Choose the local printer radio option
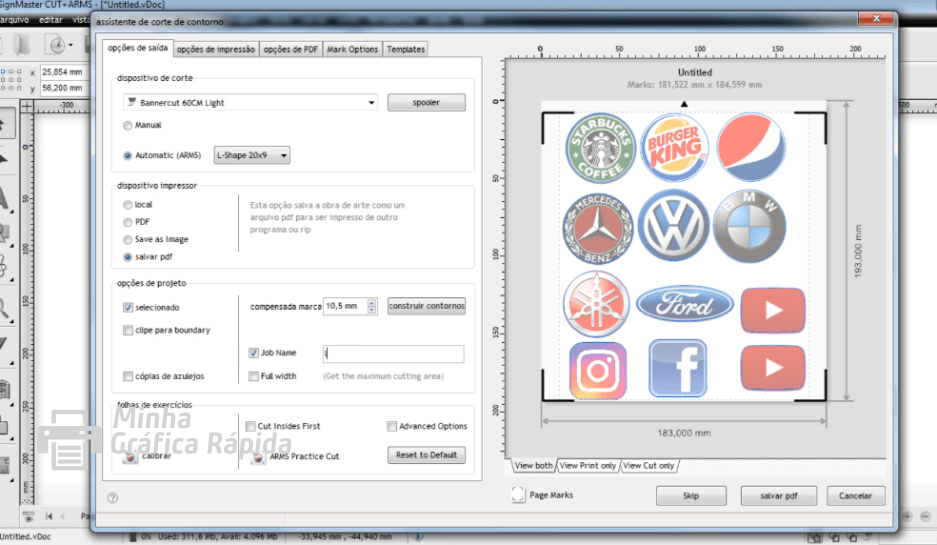 127,205
